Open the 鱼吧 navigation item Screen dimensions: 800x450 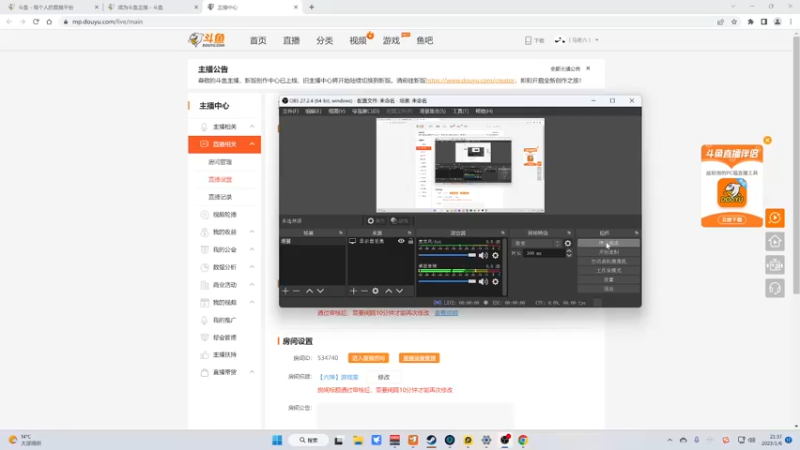click(x=424, y=40)
